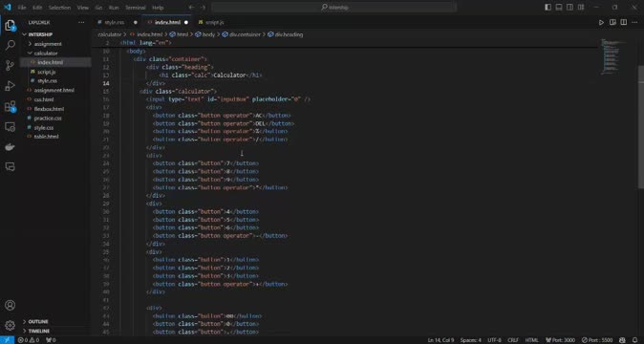
Task: Show errors and warnings in status bar
Action: [x=29, y=340]
